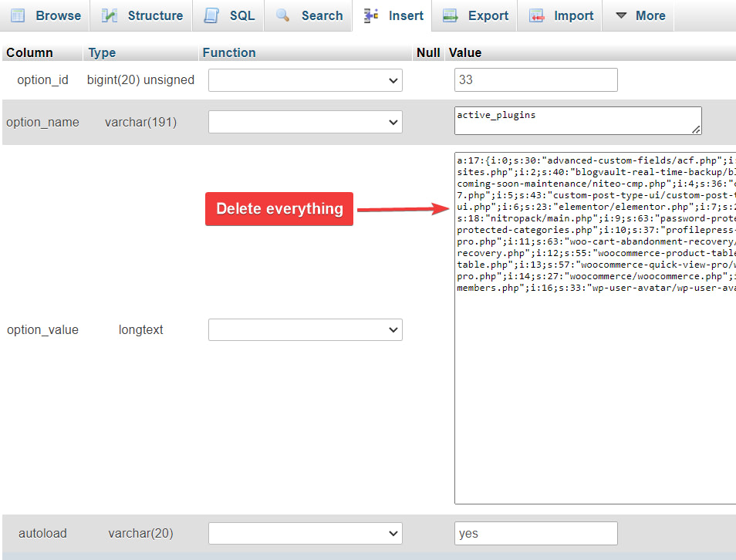The image size is (736, 560).
Task: Open the option_id Function dropdown
Action: 305,79
